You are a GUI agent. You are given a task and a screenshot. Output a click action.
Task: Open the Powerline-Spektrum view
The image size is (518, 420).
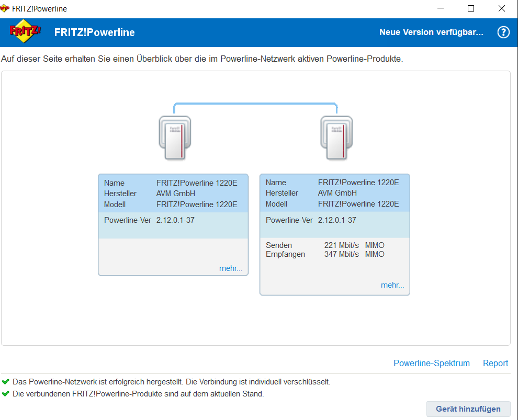point(432,363)
